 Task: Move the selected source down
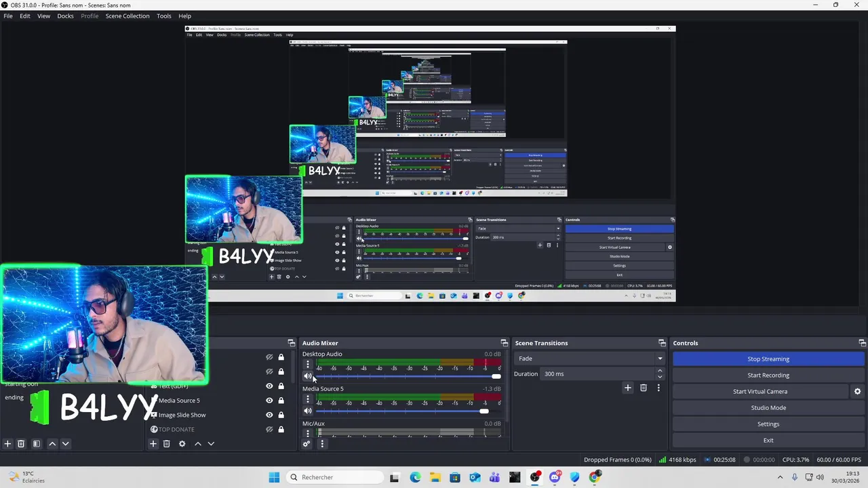pyautogui.click(x=211, y=444)
